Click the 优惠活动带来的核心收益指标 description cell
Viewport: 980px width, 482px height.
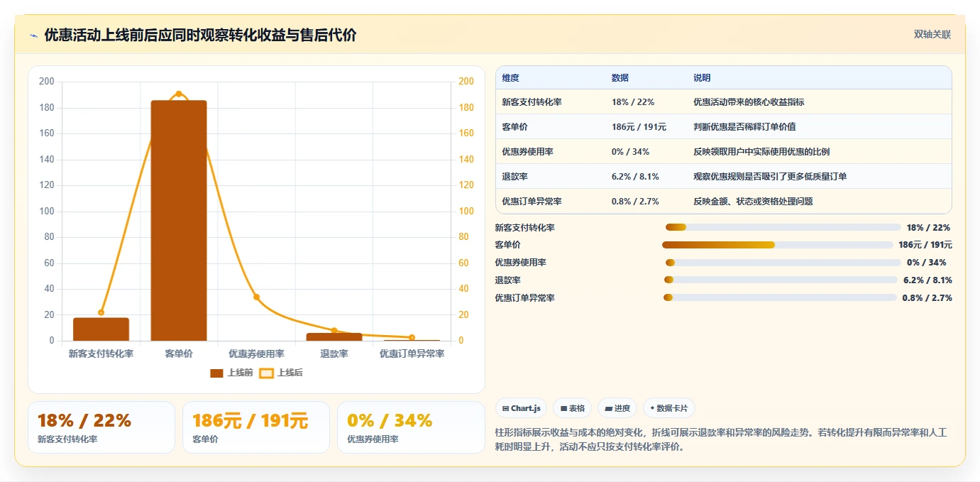click(x=749, y=102)
